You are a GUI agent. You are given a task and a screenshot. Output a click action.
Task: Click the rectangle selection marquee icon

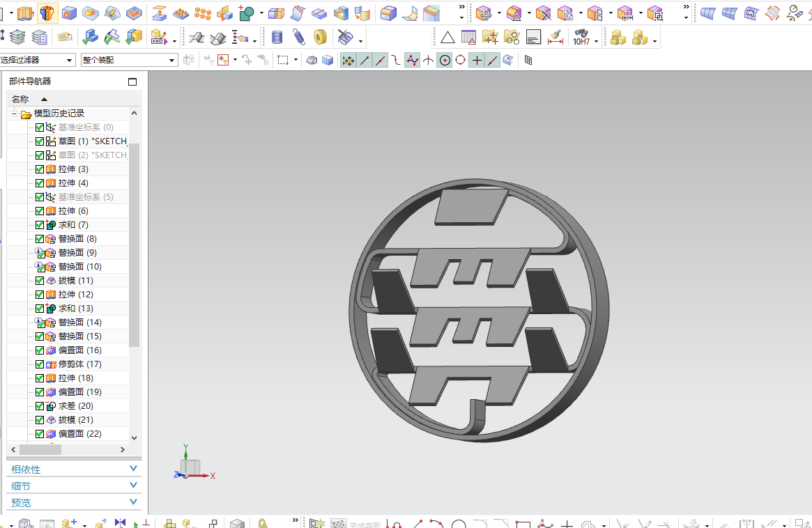tap(283, 61)
